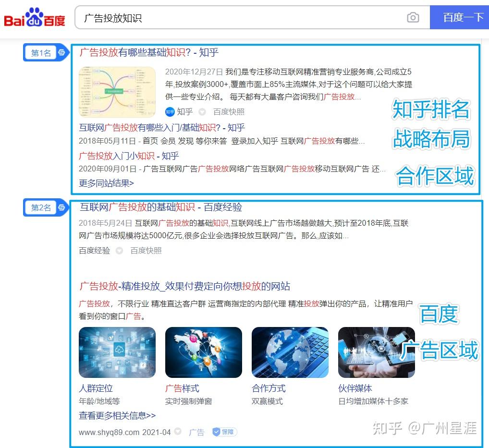Click the 合作方式 globe keyboard thumbnail
This screenshot has width=489, height=448.
pos(290,352)
